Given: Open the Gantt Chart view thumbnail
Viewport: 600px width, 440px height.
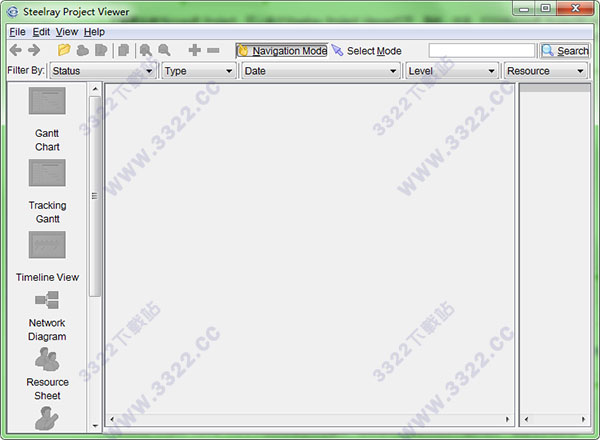Looking at the screenshot, I should coord(47,101).
